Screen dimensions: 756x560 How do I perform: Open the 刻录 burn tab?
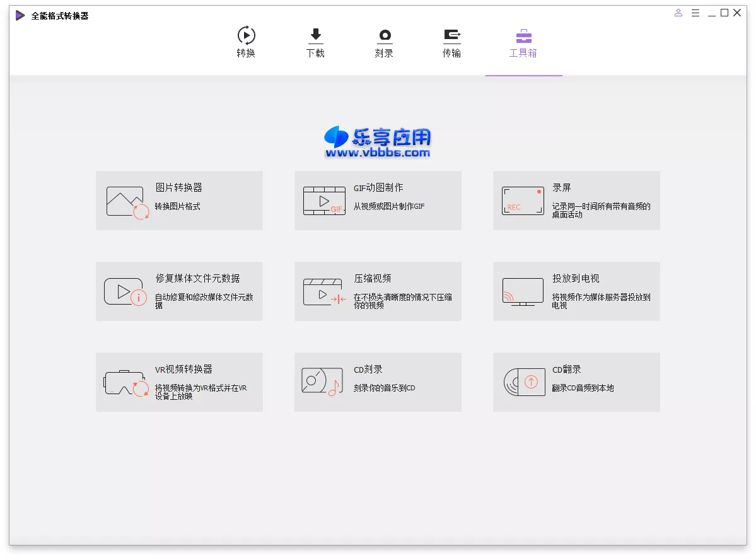(x=383, y=42)
